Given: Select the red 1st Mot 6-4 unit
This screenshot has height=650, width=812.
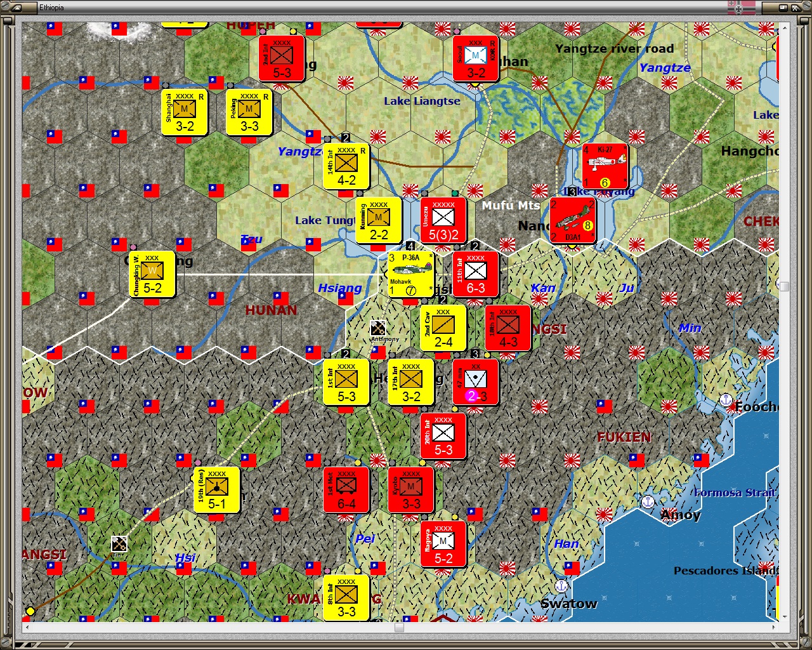Looking at the screenshot, I should pos(346,490).
